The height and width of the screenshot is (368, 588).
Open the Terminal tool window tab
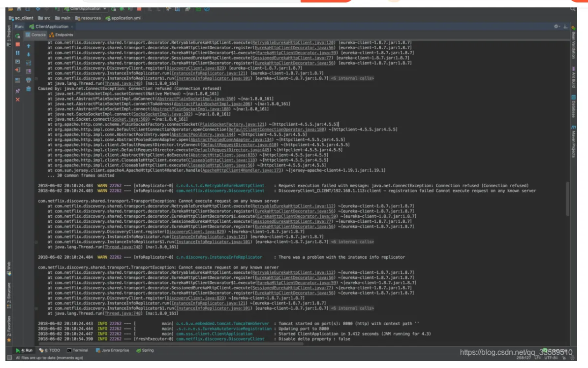pyautogui.click(x=77, y=350)
